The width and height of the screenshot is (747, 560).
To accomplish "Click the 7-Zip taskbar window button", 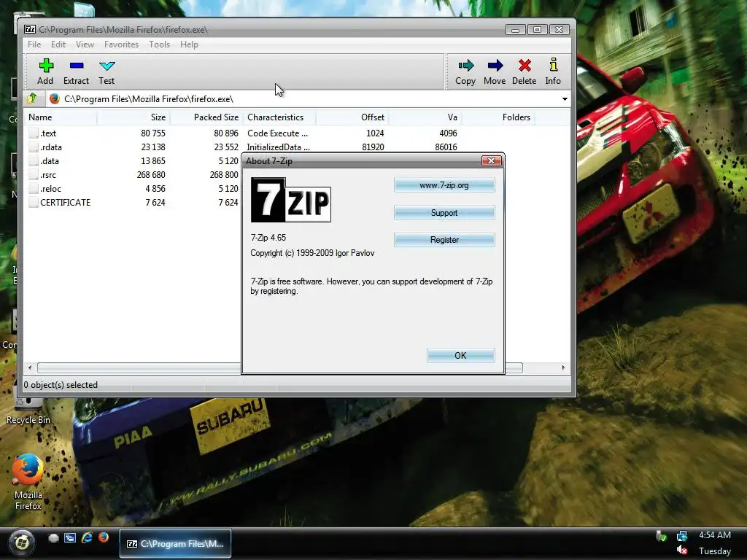I will 175,543.
